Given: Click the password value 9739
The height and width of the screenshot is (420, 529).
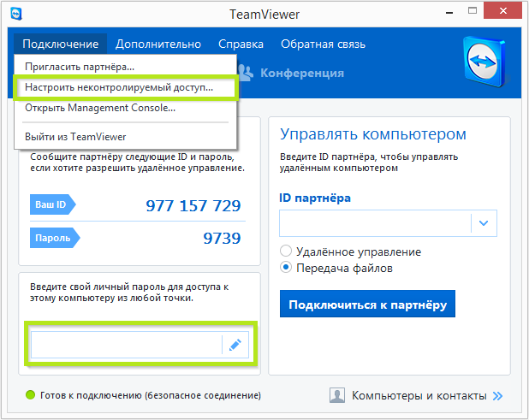Looking at the screenshot, I should [222, 239].
